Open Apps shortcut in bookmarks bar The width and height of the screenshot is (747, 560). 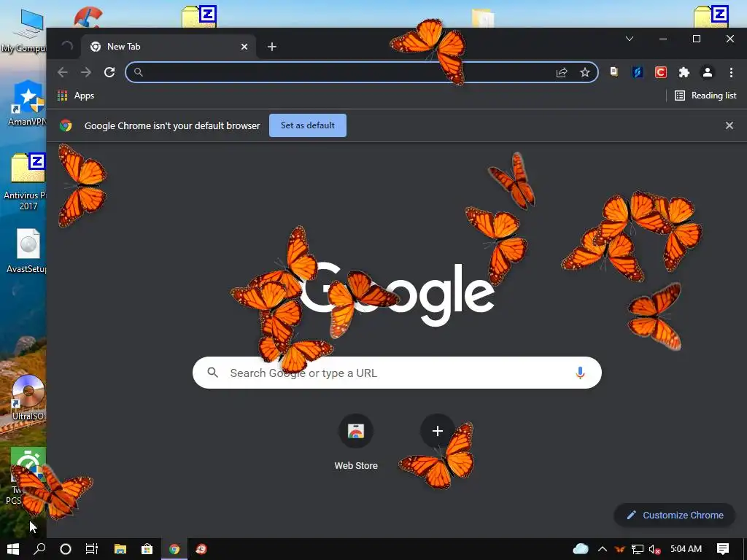pos(76,96)
